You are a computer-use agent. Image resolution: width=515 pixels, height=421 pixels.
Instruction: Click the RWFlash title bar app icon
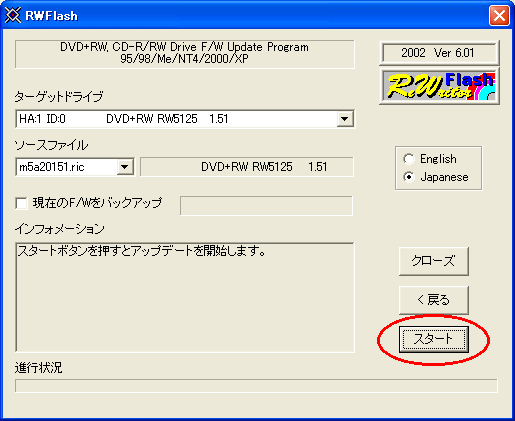13,15
